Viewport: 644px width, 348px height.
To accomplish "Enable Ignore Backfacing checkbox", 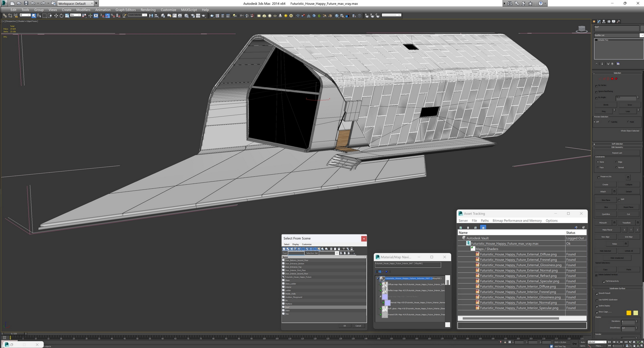I will click(x=596, y=92).
